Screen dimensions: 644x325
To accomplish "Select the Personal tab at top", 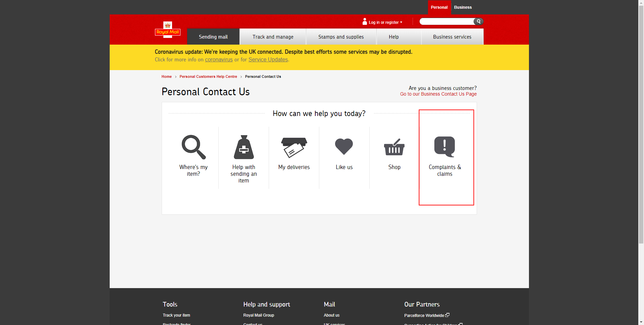I will point(439,7).
